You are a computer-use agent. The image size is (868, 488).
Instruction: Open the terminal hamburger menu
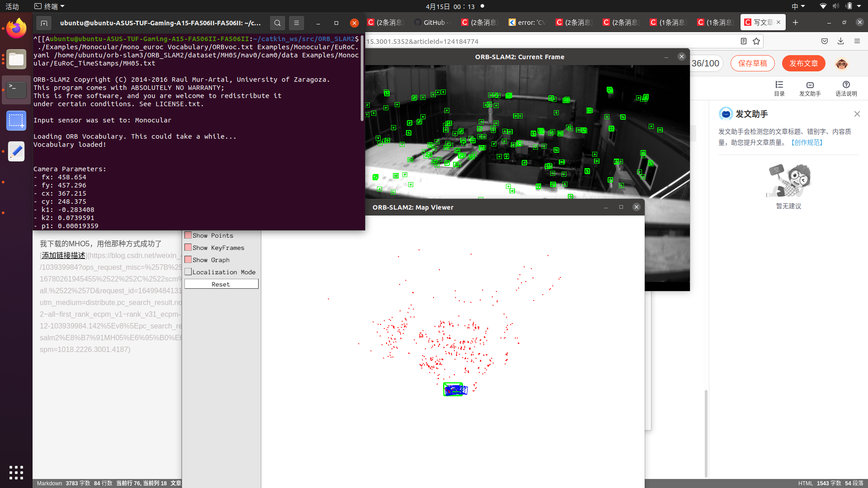pyautogui.click(x=297, y=23)
